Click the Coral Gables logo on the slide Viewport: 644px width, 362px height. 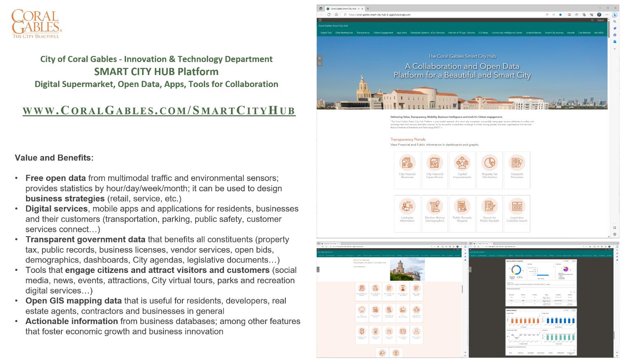pyautogui.click(x=37, y=24)
